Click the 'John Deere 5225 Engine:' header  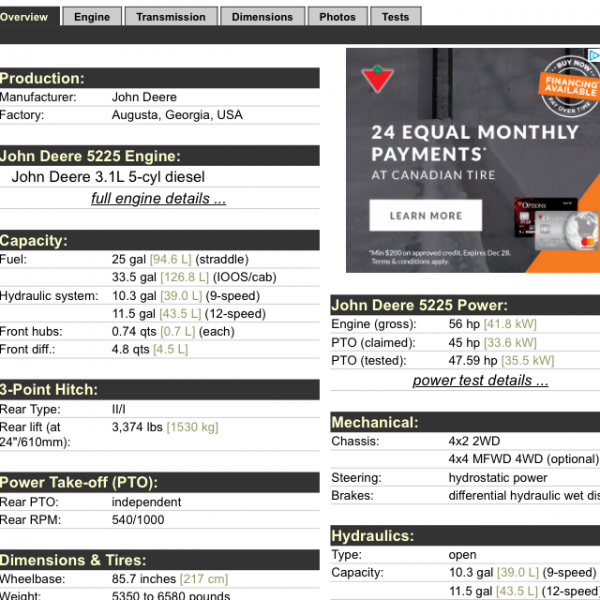[160, 156]
